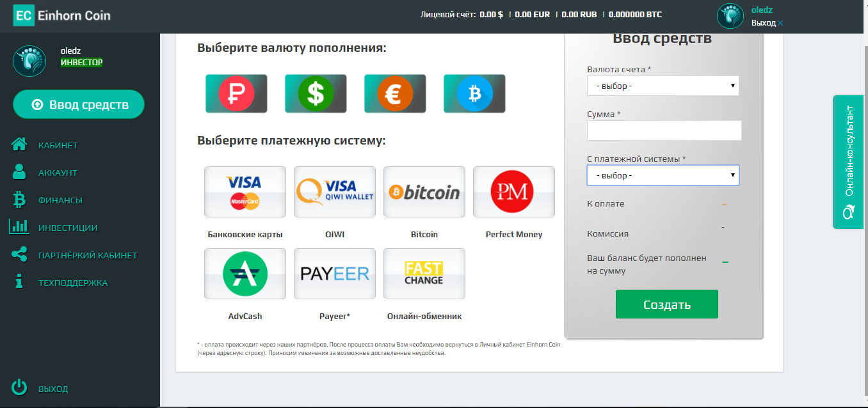Click the info icon beside ТЕХПОДДЕРЖКА

pyautogui.click(x=19, y=282)
